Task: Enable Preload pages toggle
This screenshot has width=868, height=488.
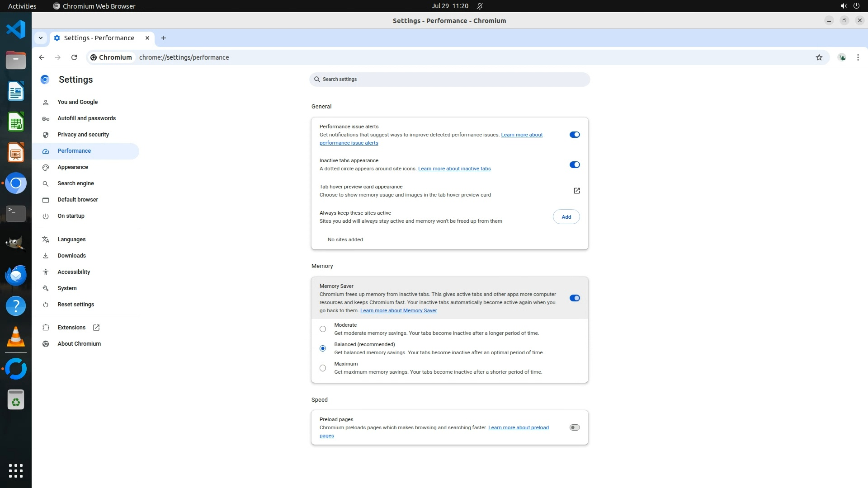Action: point(574,427)
